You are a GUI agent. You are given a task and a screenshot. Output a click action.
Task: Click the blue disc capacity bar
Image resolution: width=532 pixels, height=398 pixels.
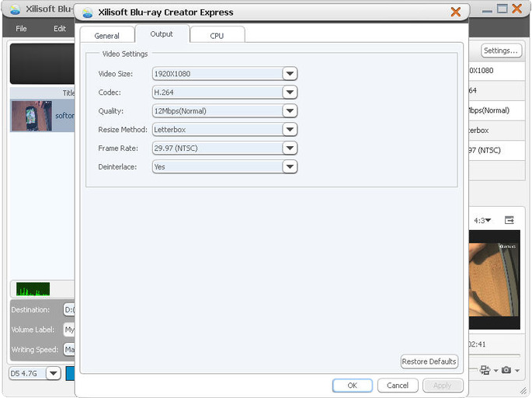(70, 373)
